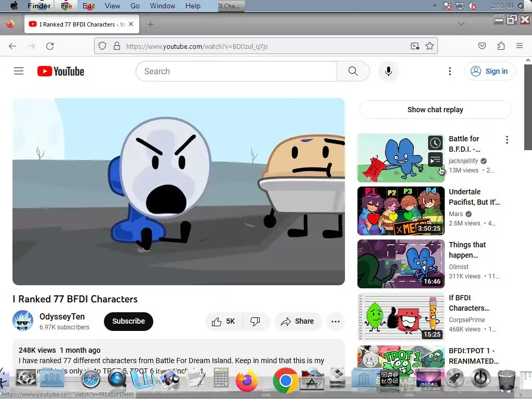Image resolution: width=532 pixels, height=399 pixels.
Task: Open a new browser tab
Action: 150,24
